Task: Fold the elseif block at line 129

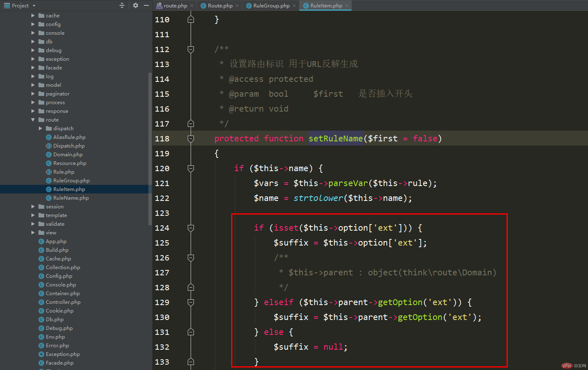Action: (x=191, y=302)
